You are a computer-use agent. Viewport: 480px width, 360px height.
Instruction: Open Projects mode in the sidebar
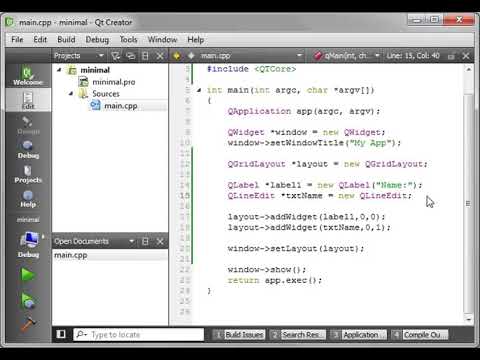point(28,174)
